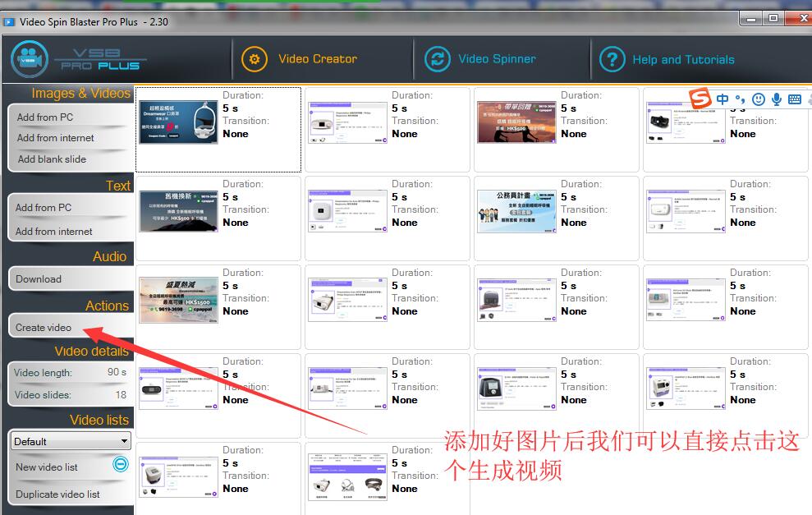Click Add from internet under Images & Videos
Image resolution: width=812 pixels, height=515 pixels.
pyautogui.click(x=55, y=138)
